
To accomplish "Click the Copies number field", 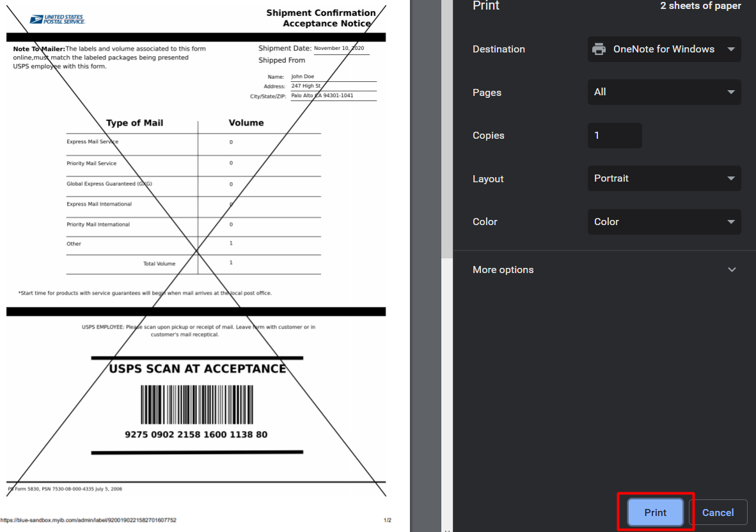I will pyautogui.click(x=614, y=136).
